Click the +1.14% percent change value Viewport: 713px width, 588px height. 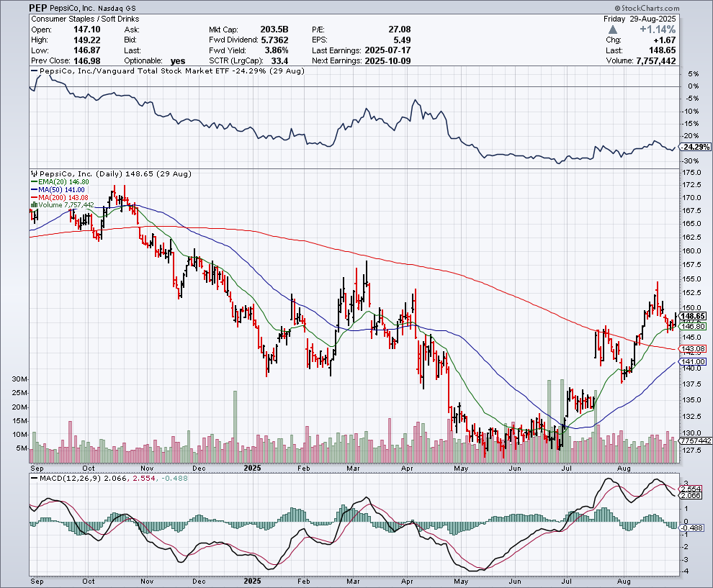click(x=658, y=30)
